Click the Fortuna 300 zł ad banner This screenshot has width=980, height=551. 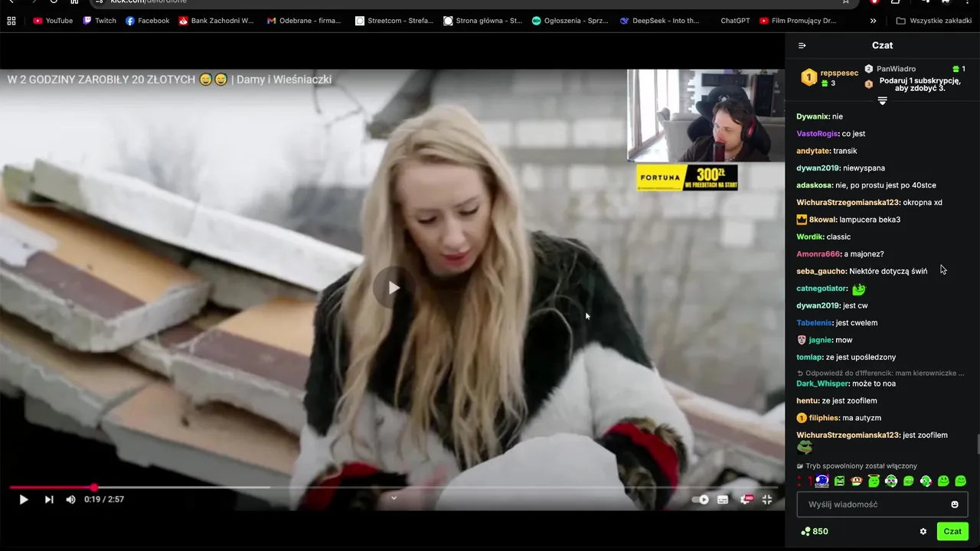[687, 178]
